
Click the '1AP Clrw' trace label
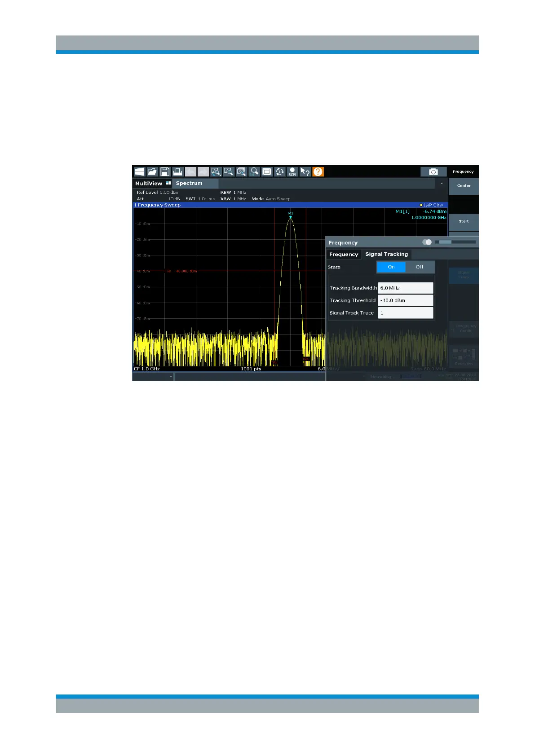(x=431, y=205)
